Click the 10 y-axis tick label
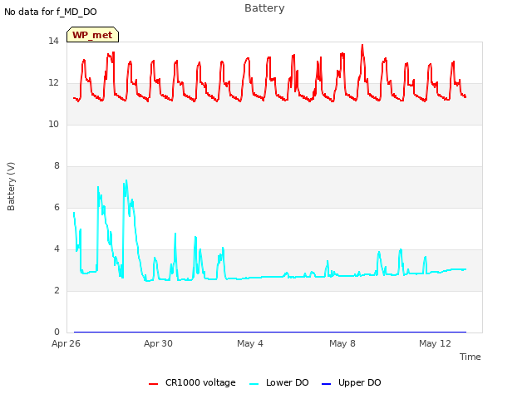 53,124
